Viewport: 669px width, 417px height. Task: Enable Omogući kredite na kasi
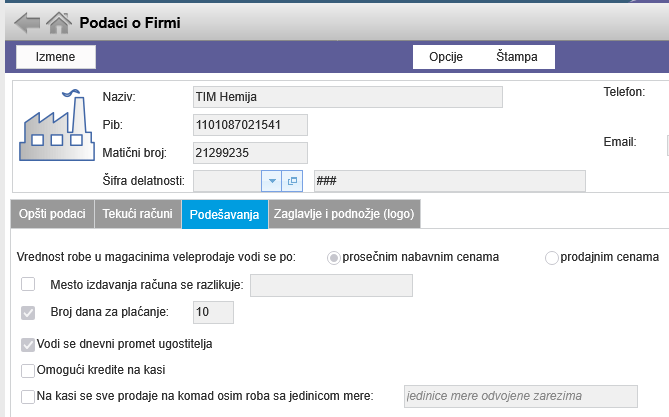[x=28, y=370]
